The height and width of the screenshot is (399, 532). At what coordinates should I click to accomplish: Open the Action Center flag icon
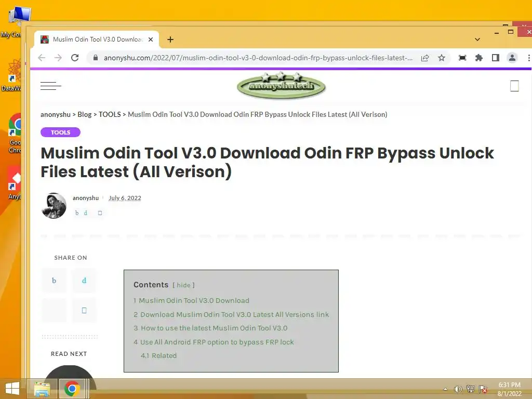(483, 389)
